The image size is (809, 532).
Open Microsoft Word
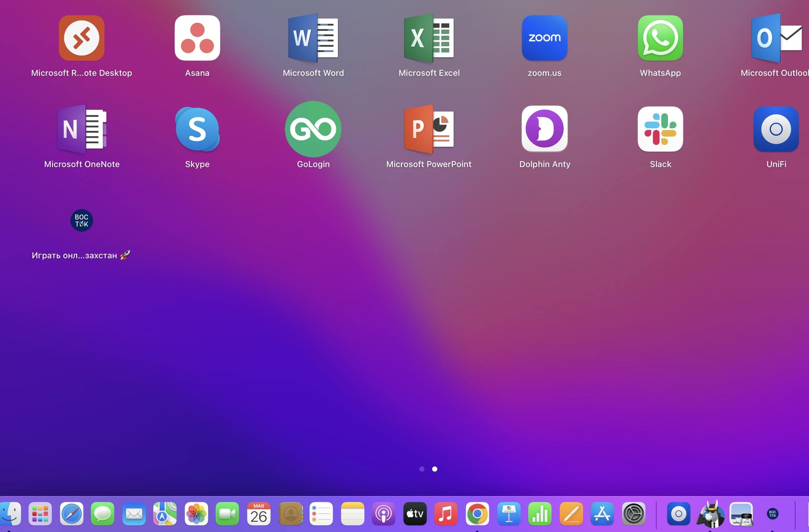[x=313, y=38]
